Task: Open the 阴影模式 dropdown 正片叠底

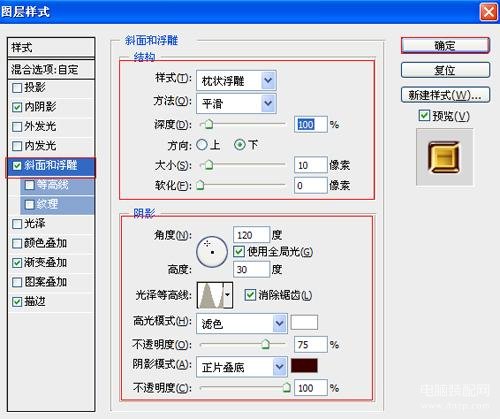Action: click(242, 367)
